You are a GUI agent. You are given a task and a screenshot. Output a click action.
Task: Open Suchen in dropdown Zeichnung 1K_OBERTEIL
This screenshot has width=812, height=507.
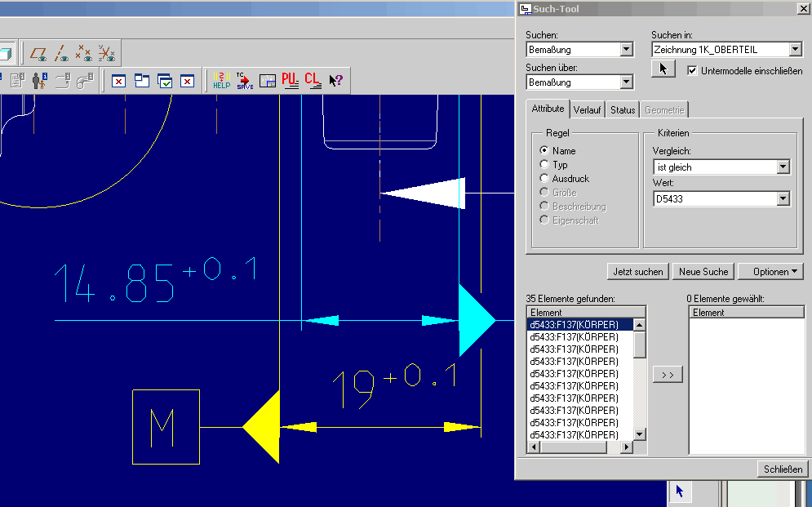pyautogui.click(x=796, y=50)
